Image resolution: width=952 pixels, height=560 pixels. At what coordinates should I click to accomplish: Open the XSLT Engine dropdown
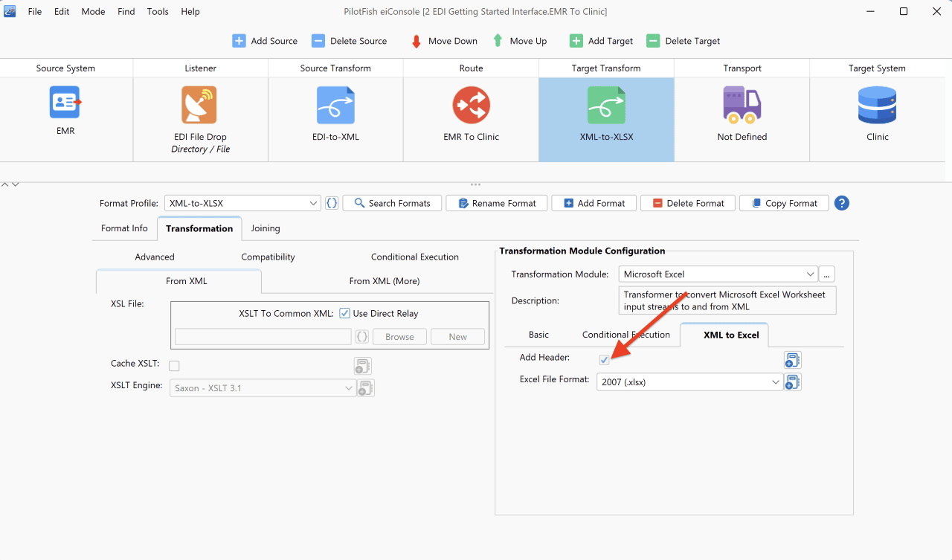pos(263,388)
